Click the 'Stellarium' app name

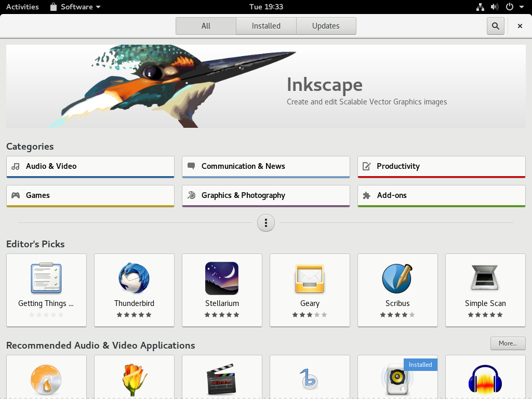click(222, 303)
